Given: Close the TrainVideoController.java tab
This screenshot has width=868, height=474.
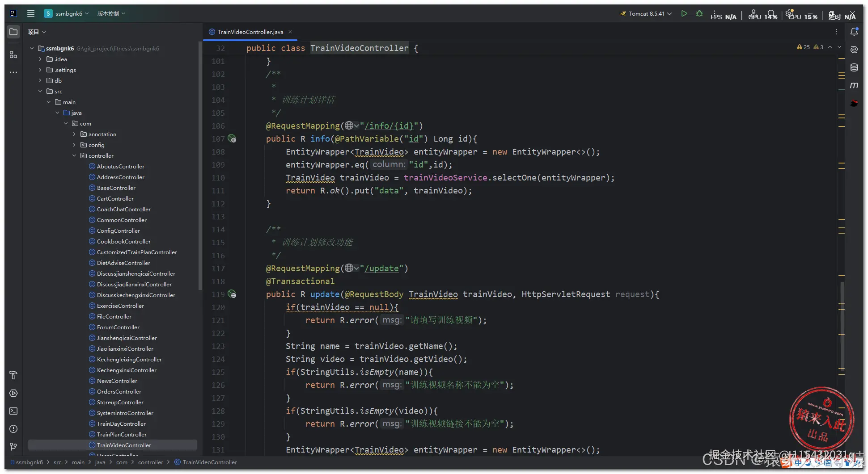Looking at the screenshot, I should click(290, 32).
